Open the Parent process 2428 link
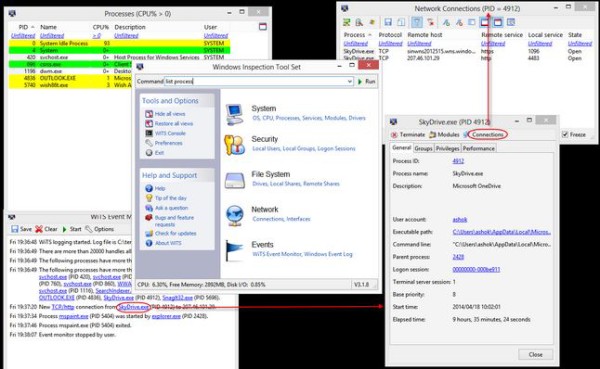Viewport: 600px width, 369px height. pos(458,257)
